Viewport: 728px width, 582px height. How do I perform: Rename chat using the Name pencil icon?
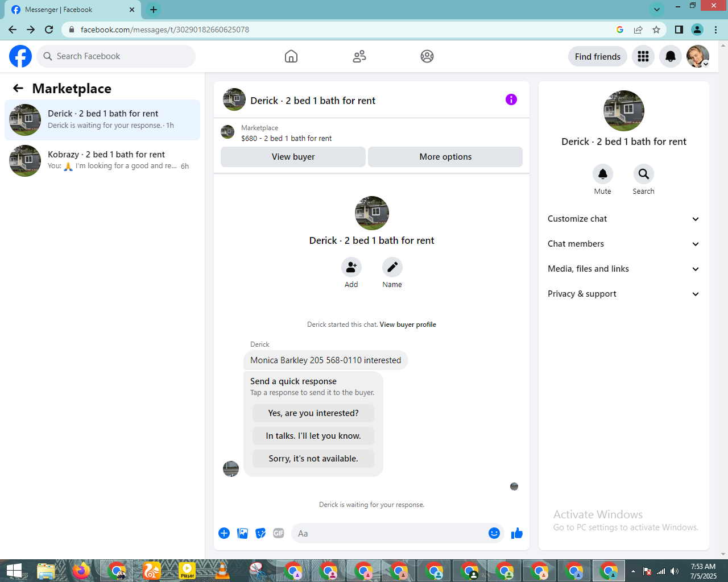pos(392,267)
